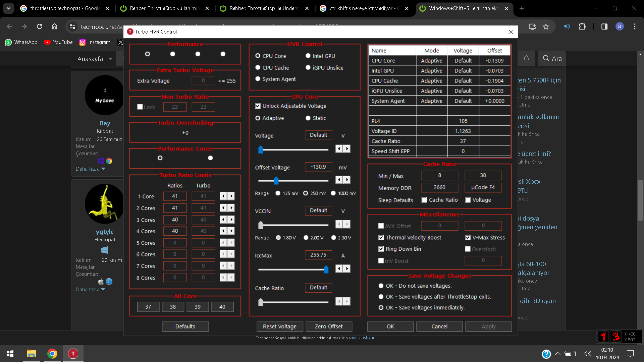Click the tab audio speaker icon
Viewport: 644px width, 362px height.
coord(567,26)
